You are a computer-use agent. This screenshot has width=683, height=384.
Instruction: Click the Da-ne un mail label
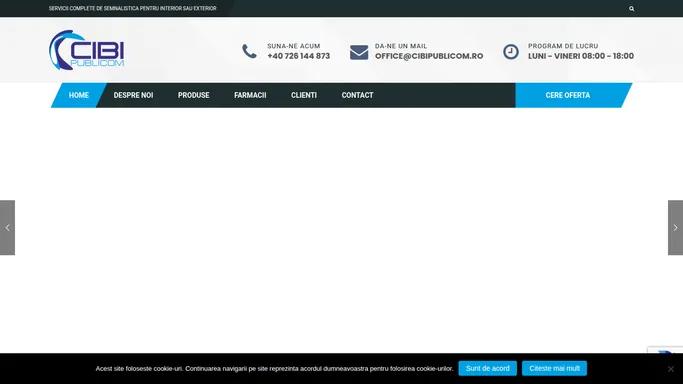point(401,46)
